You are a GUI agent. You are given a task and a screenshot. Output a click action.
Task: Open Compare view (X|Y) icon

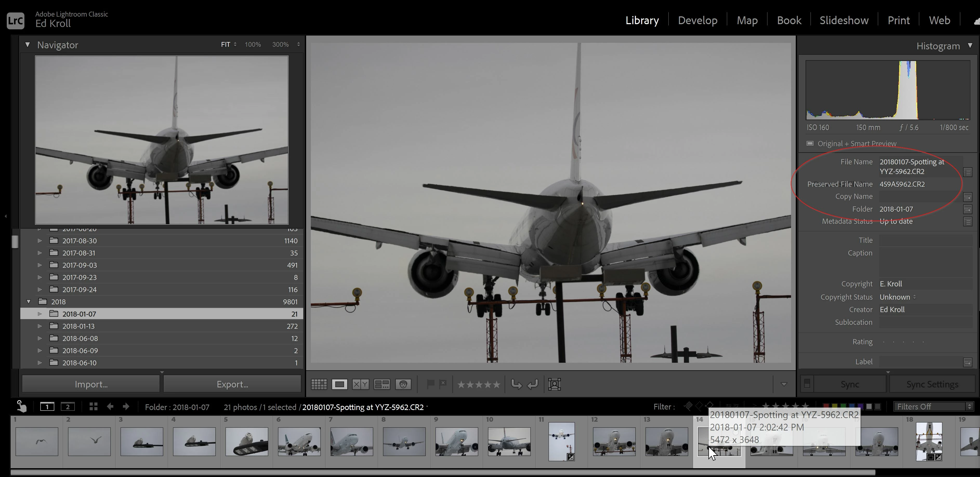click(x=360, y=384)
